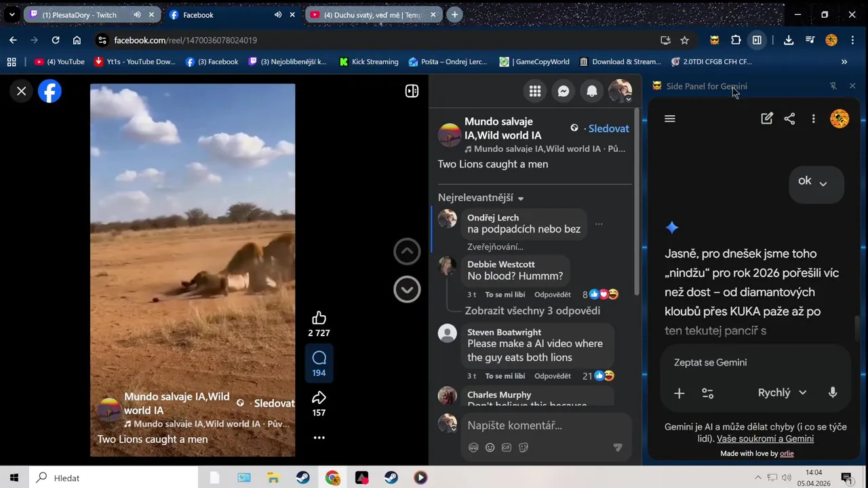Follow Mundo salvaje via Sledovat in comments header

click(x=608, y=128)
